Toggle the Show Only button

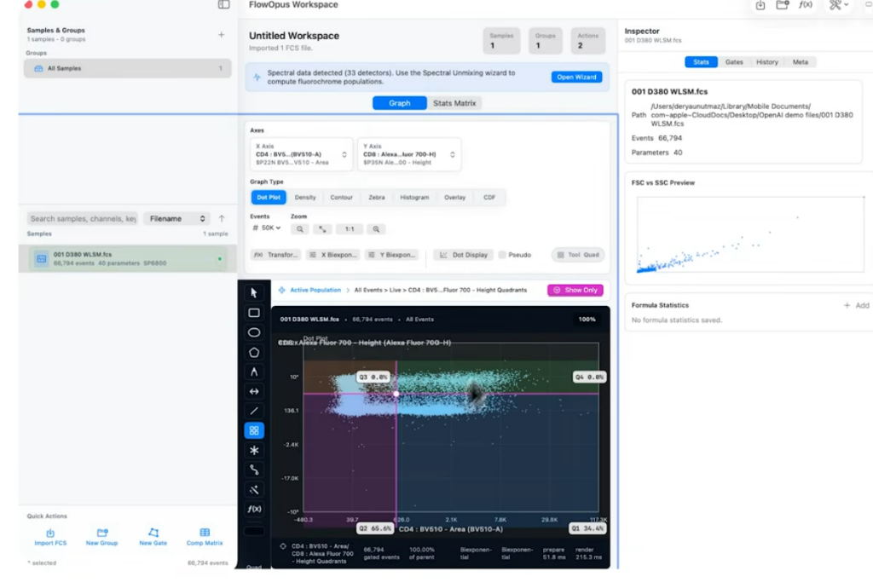[x=575, y=291]
